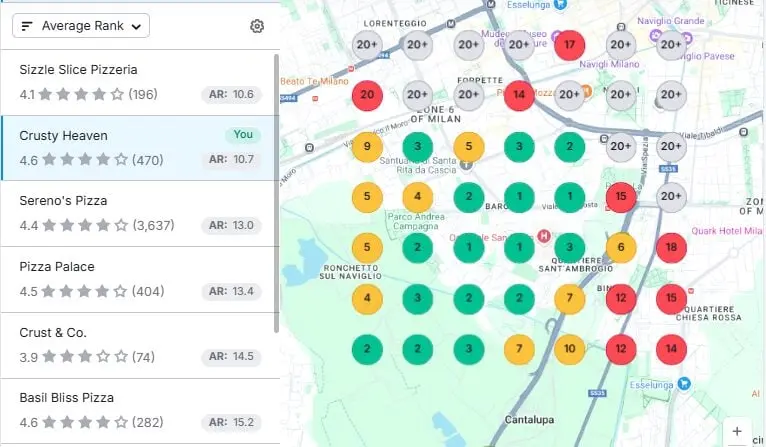This screenshot has height=447, width=766.
Task: Click the red rank 17 map marker
Action: tap(570, 45)
